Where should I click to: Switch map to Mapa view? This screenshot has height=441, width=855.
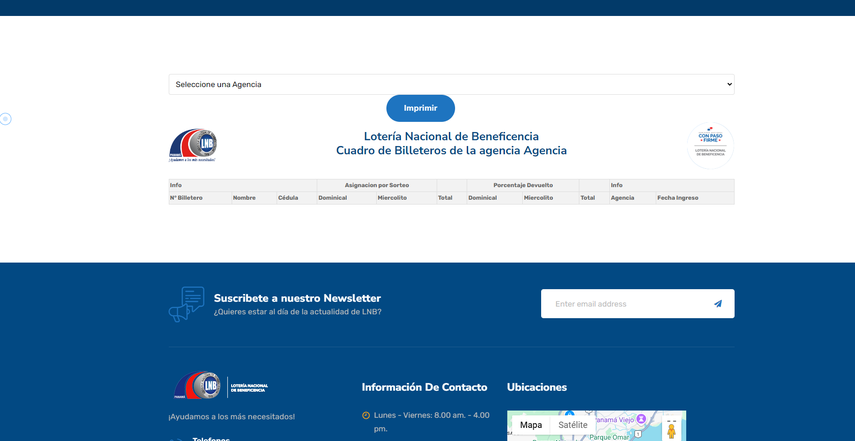tap(530, 425)
